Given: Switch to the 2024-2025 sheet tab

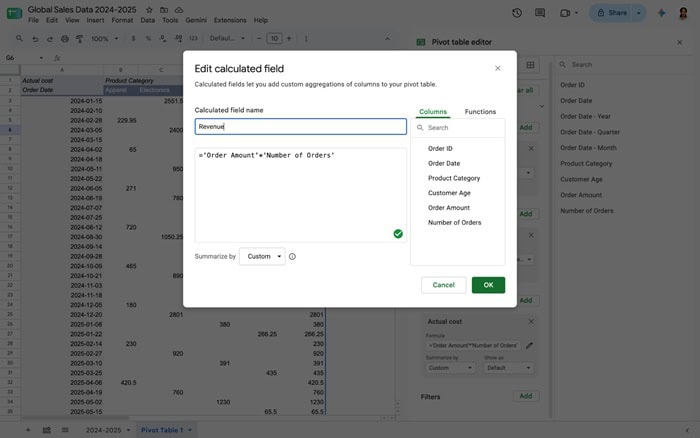Looking at the screenshot, I should 103,430.
